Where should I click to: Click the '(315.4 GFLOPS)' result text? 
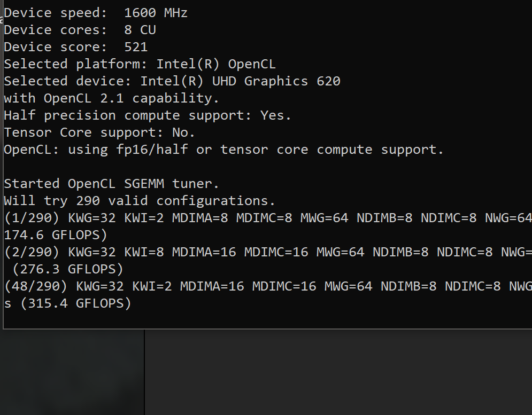[x=76, y=303]
